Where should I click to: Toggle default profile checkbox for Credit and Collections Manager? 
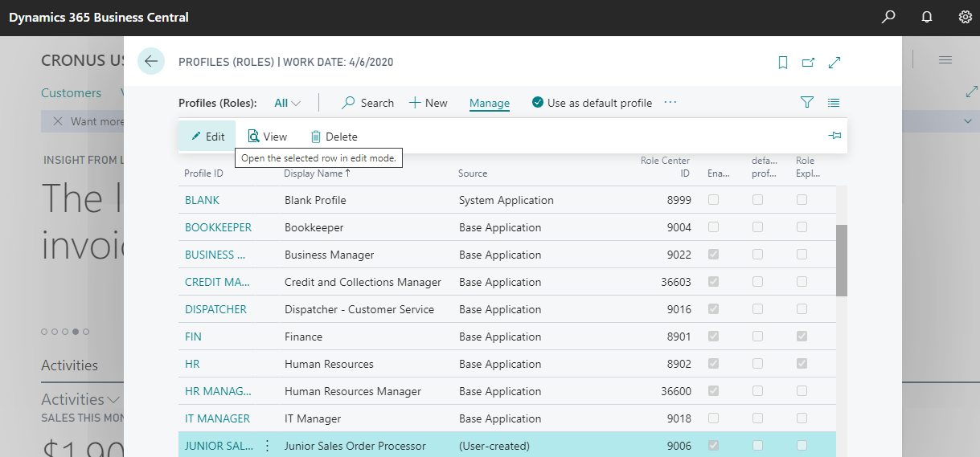[757, 282]
